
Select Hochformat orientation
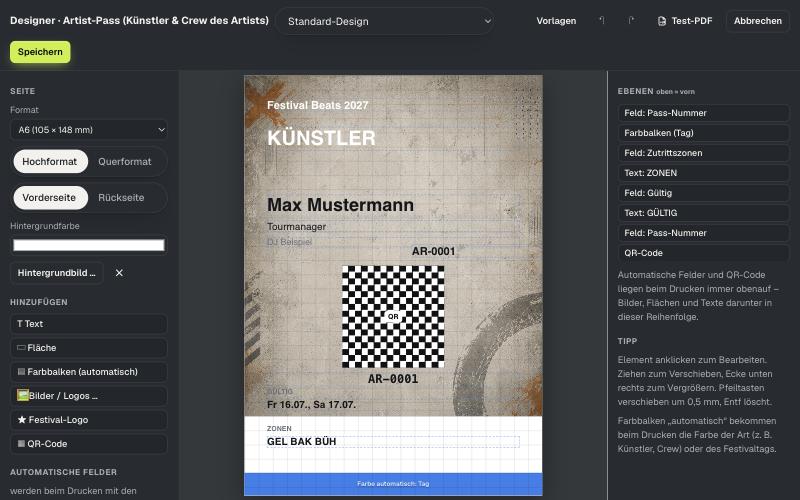pos(49,161)
